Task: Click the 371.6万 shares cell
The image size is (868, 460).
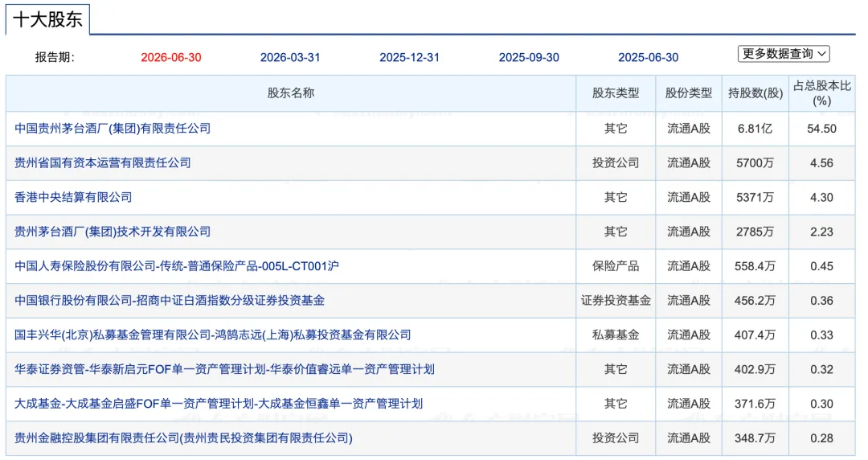Action: [x=755, y=404]
